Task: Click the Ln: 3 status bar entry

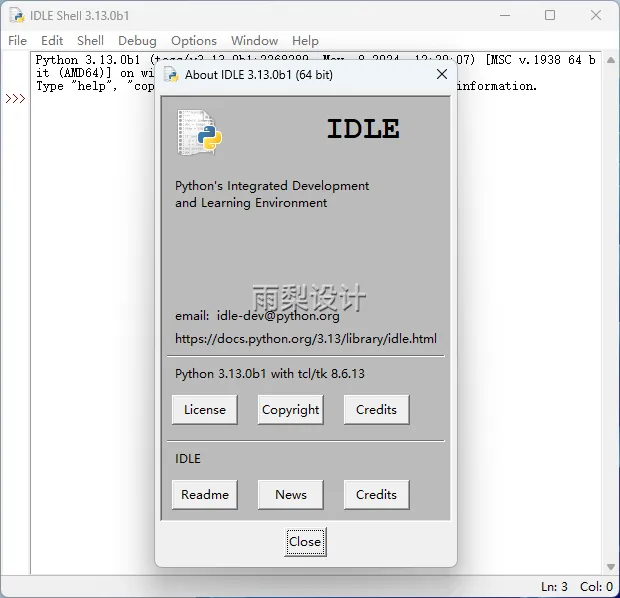Action: coord(554,586)
